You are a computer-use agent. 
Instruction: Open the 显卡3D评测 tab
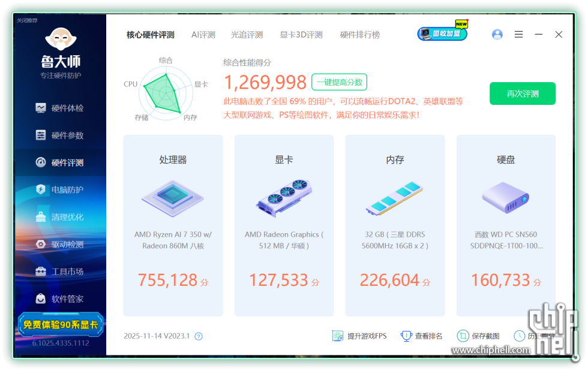[301, 35]
